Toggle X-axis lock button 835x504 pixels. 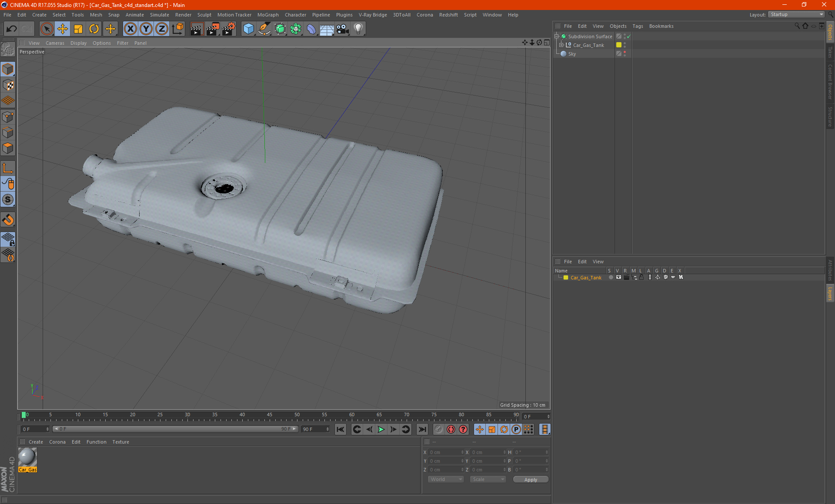click(130, 29)
